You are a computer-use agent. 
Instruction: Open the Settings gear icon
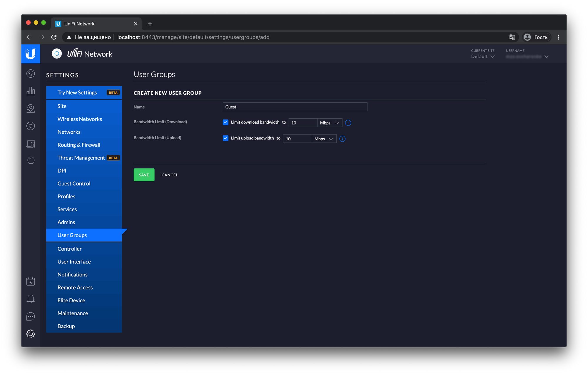coord(31,334)
